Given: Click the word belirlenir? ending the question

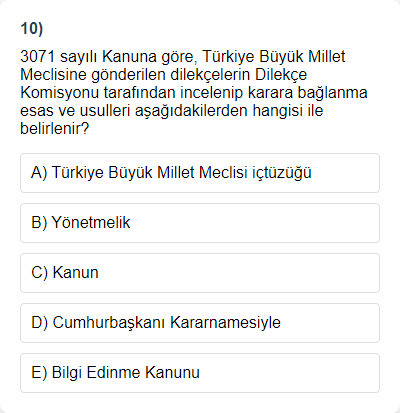Looking at the screenshot, I should coord(55,128).
